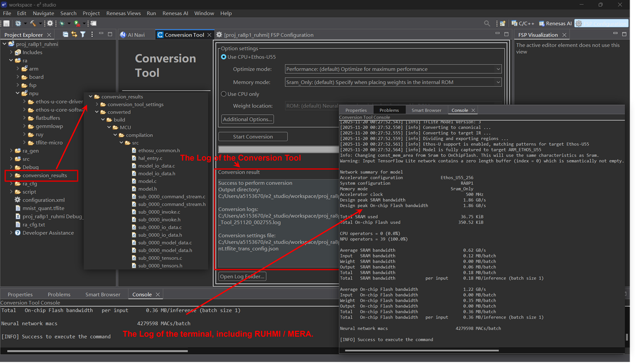Click the Project Explorer filter icon
Viewport: 635px width, 364px height.
(83, 35)
